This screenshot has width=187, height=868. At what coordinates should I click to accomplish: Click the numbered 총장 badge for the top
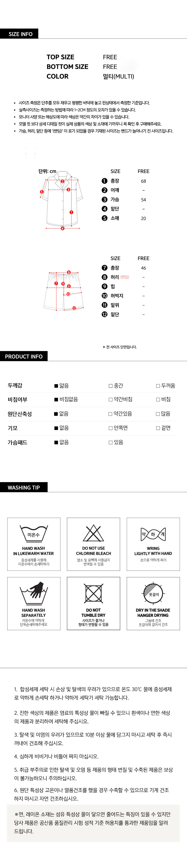(105, 181)
